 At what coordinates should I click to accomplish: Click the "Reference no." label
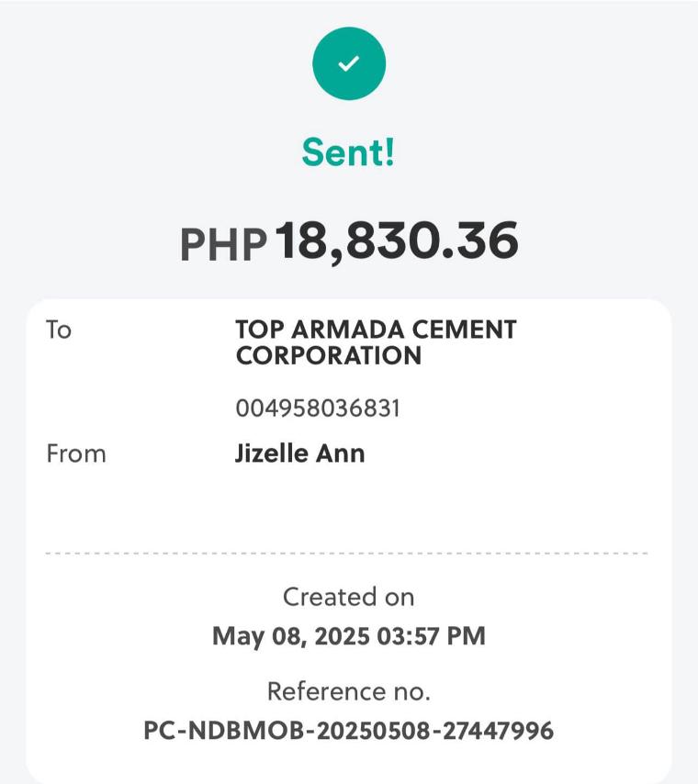coord(348,691)
